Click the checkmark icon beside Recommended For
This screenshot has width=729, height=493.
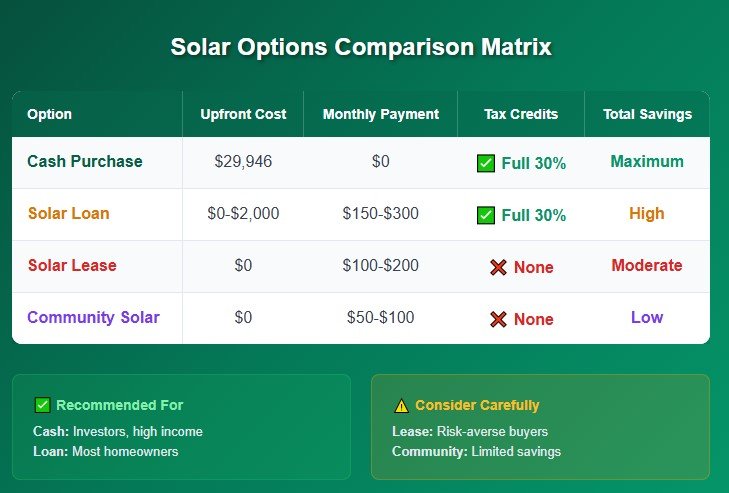42,405
